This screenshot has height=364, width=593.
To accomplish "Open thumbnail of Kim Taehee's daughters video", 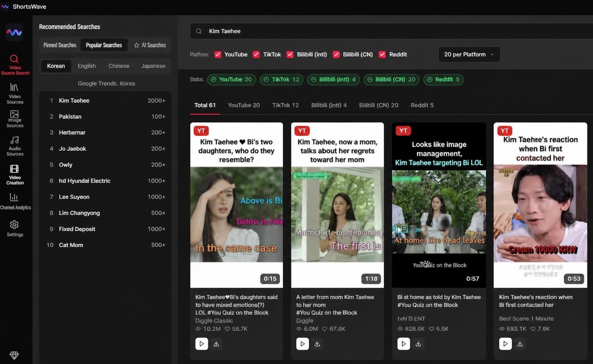I will (x=236, y=205).
